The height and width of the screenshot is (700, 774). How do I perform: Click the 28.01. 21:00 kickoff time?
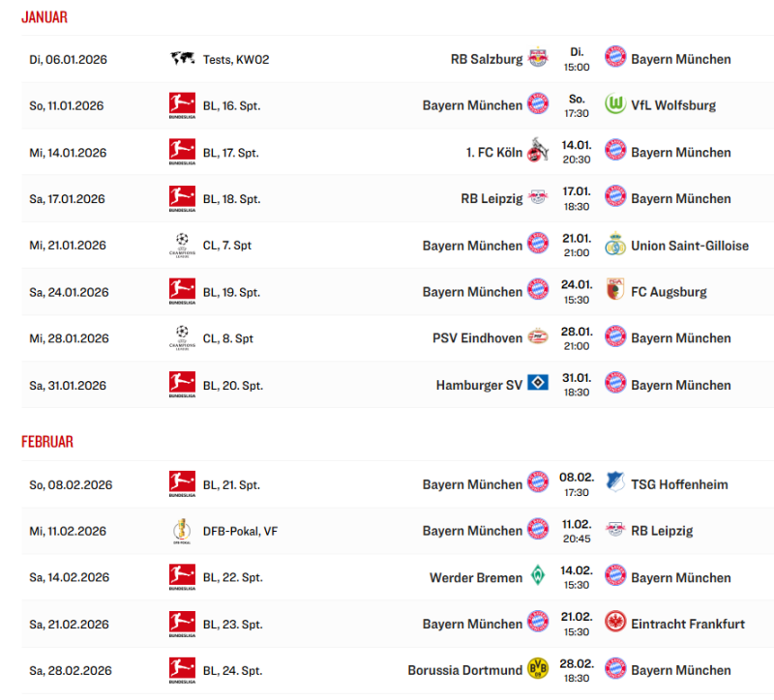coord(577,338)
